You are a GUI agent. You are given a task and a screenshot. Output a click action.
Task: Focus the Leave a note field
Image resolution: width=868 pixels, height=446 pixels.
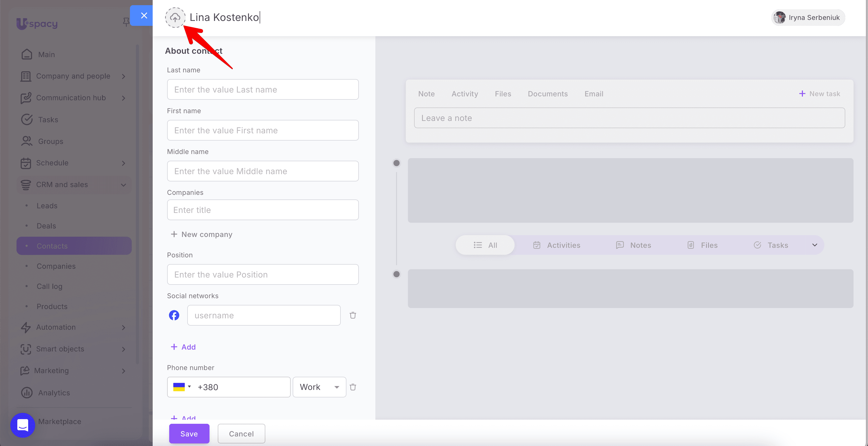[x=629, y=118]
